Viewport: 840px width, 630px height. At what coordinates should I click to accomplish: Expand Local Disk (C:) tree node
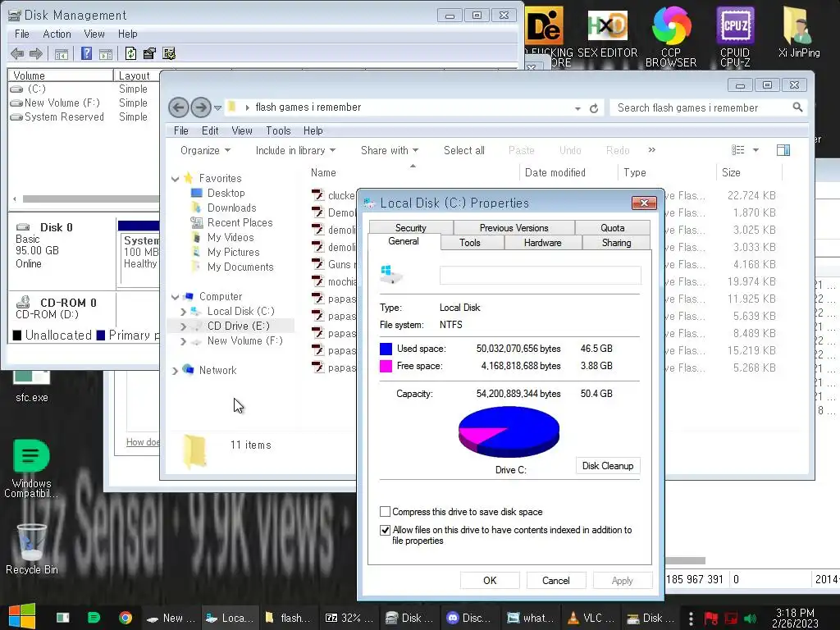184,311
